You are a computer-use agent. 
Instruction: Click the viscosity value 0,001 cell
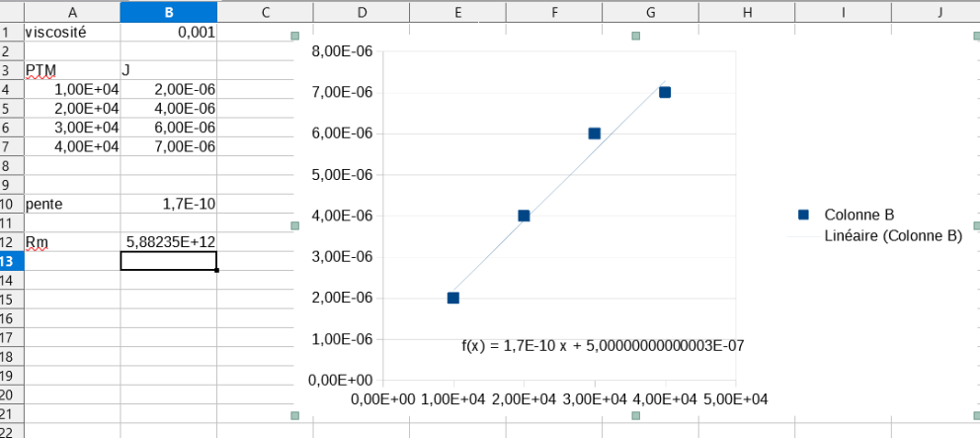(169, 32)
